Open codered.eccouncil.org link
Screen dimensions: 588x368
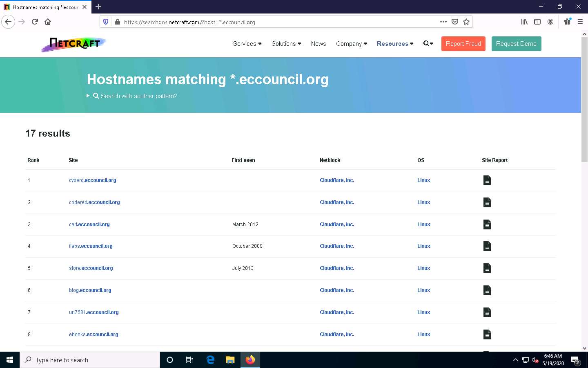click(94, 202)
